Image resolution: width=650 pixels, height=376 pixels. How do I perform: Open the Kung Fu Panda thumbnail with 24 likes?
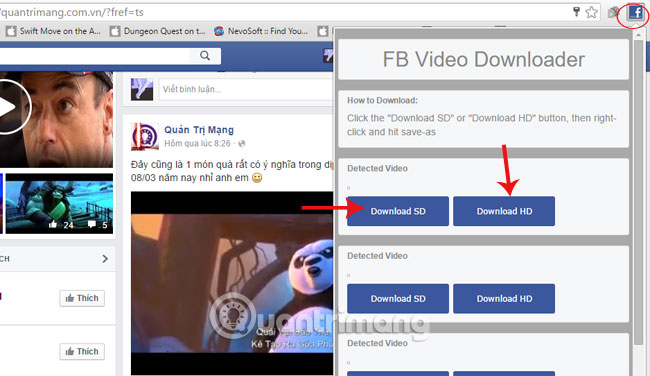59,204
